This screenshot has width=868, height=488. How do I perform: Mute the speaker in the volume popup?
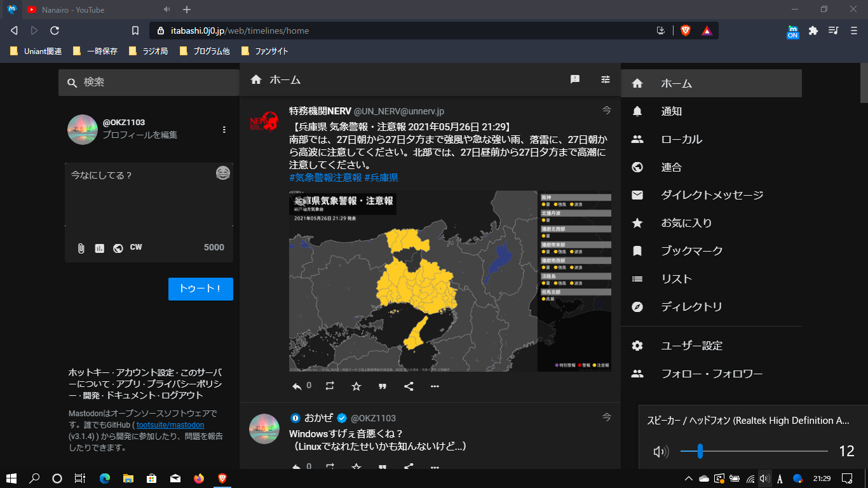(661, 452)
